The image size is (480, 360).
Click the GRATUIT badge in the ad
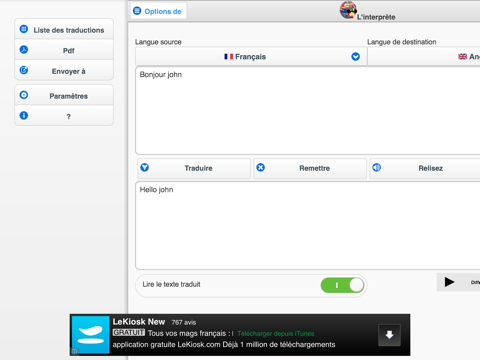[129, 333]
